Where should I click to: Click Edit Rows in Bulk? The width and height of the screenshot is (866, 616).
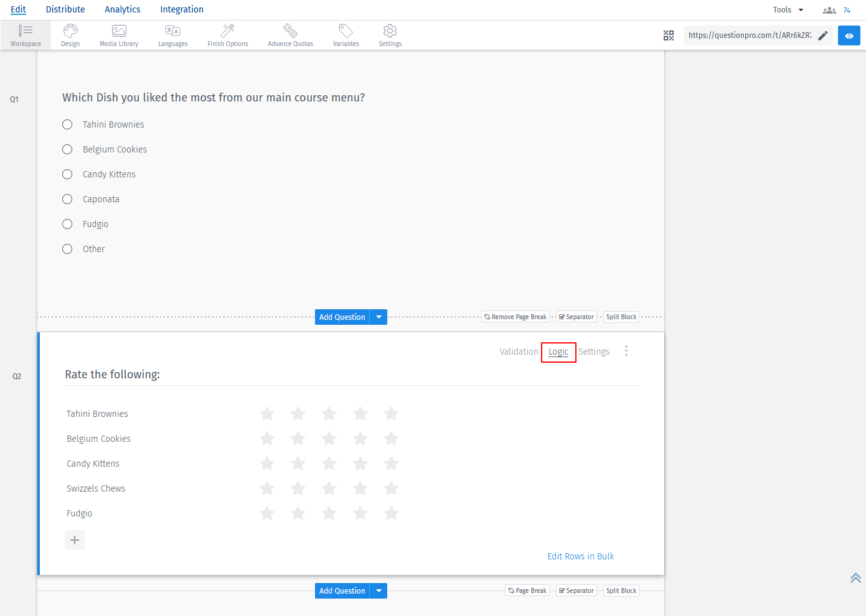coord(580,556)
